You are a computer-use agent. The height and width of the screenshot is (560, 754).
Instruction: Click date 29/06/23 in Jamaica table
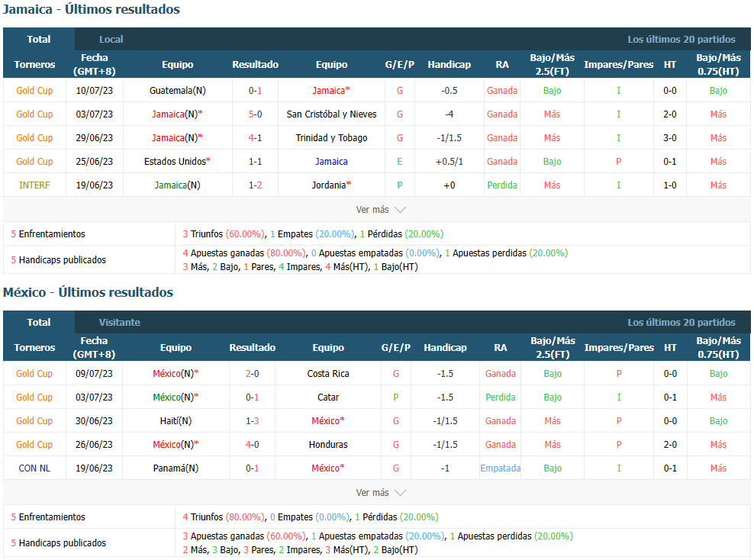[95, 138]
